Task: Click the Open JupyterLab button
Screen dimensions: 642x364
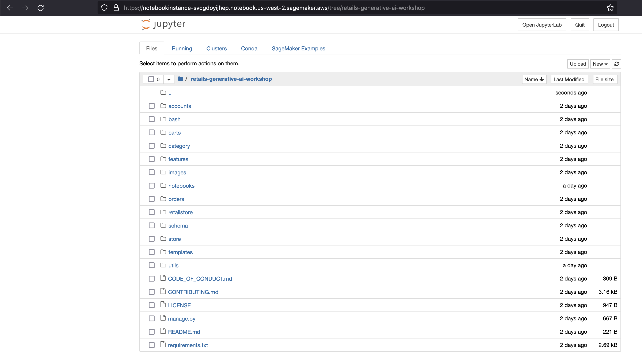Action: (542, 25)
